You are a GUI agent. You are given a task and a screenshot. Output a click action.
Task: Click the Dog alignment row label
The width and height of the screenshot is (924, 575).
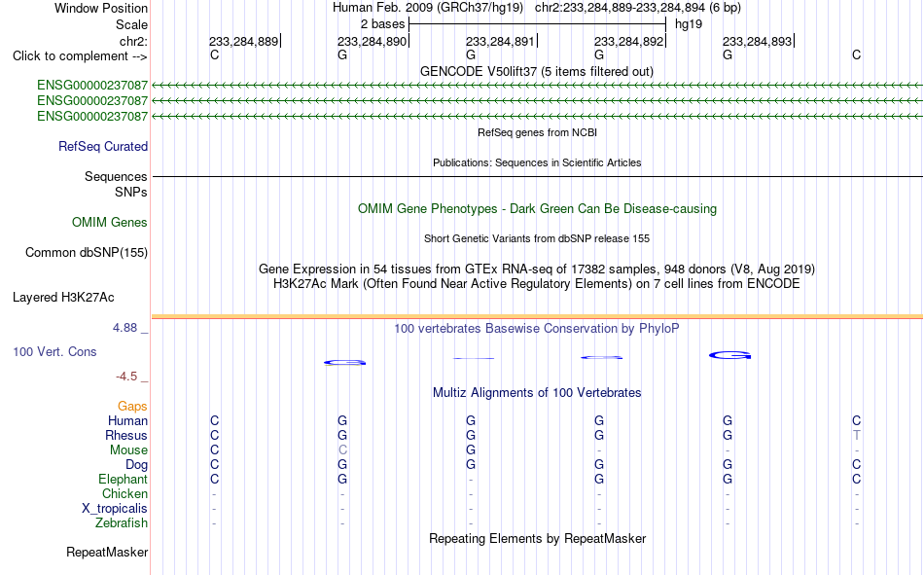click(x=136, y=465)
